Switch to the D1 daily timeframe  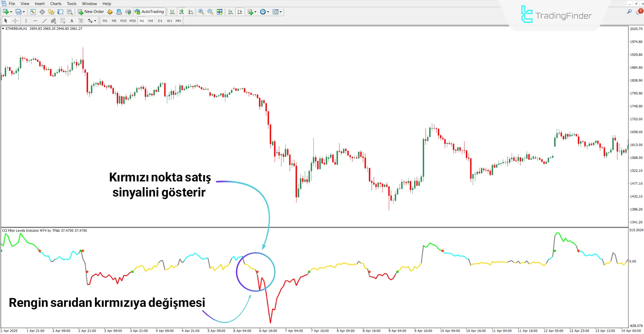click(160, 20)
